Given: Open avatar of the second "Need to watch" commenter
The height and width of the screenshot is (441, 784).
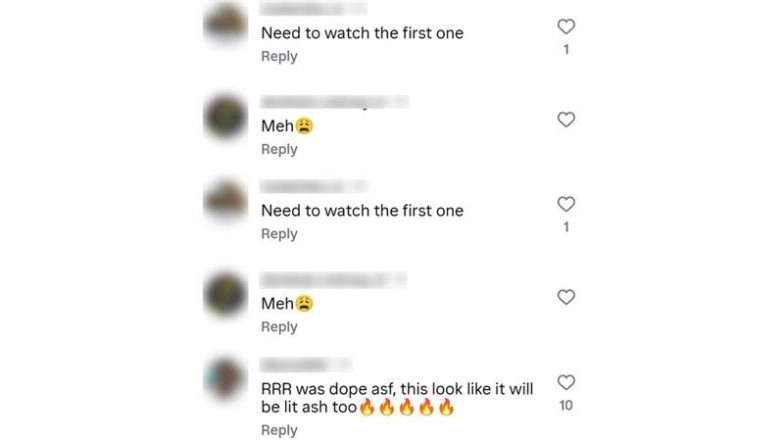Looking at the screenshot, I should pyautogui.click(x=226, y=201).
